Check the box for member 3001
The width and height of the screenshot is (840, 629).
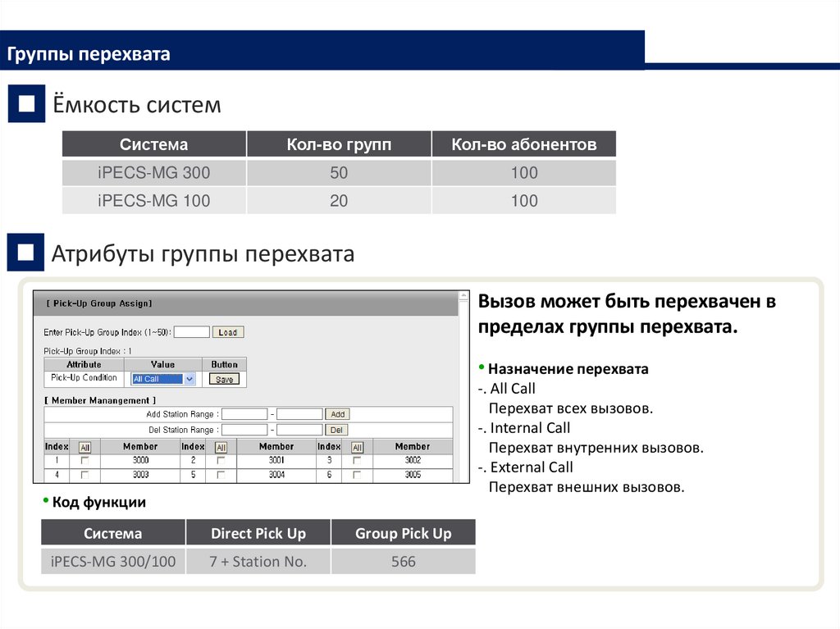(x=221, y=461)
